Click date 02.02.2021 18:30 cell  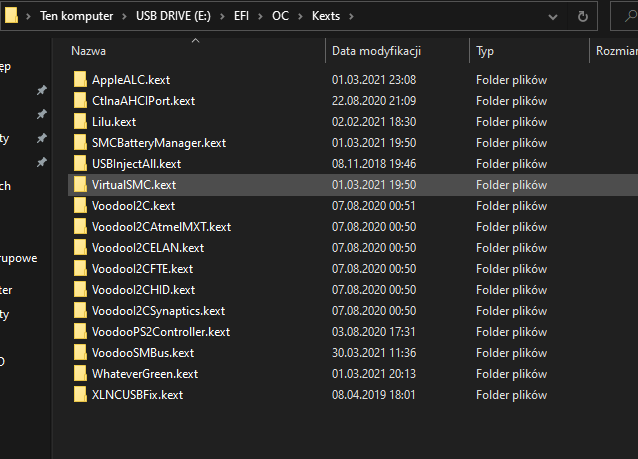(x=374, y=122)
